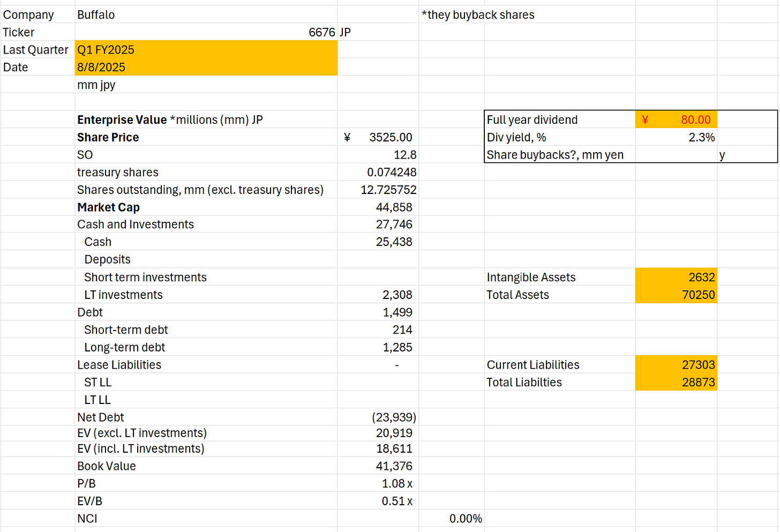The image size is (780, 532).
Task: Select the "Total Assets" label
Action: tap(517, 295)
